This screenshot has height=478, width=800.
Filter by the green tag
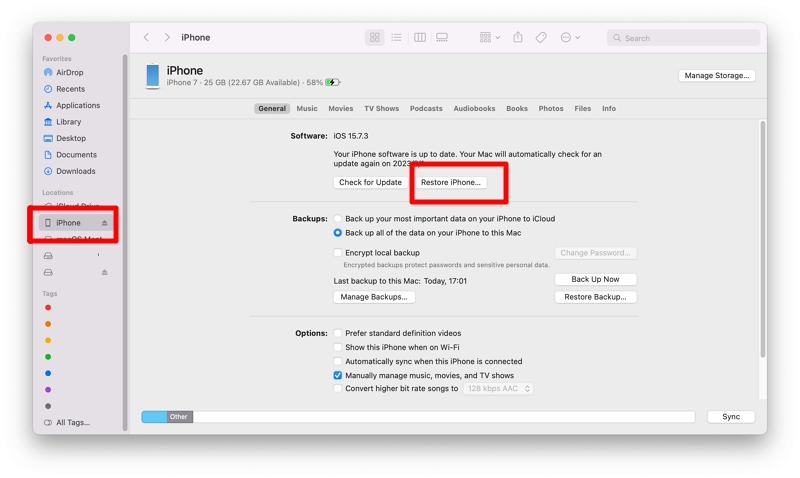[x=48, y=357]
